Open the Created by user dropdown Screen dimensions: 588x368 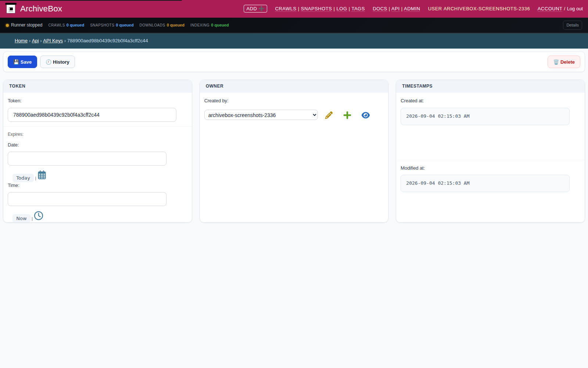coord(261,115)
